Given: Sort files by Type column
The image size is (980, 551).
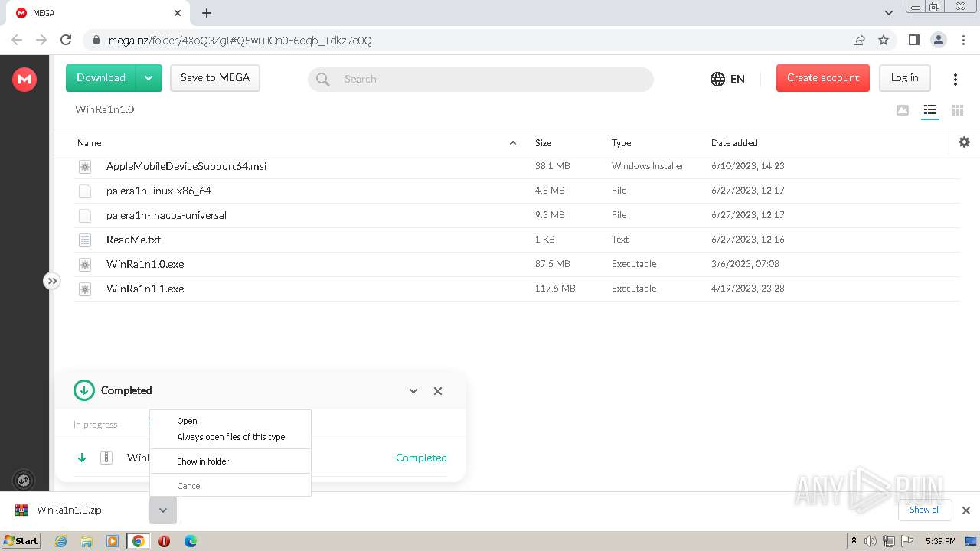Looking at the screenshot, I should 621,143.
